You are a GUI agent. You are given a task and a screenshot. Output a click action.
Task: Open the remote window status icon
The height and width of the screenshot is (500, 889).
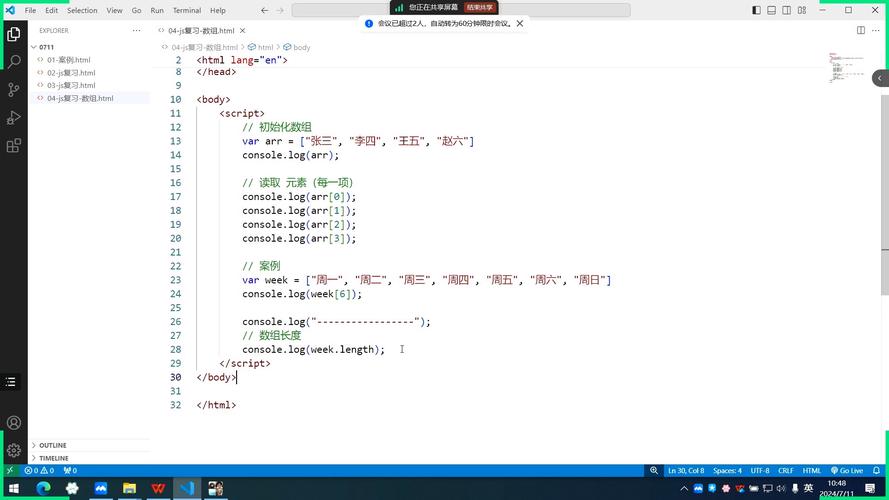tap(10, 471)
